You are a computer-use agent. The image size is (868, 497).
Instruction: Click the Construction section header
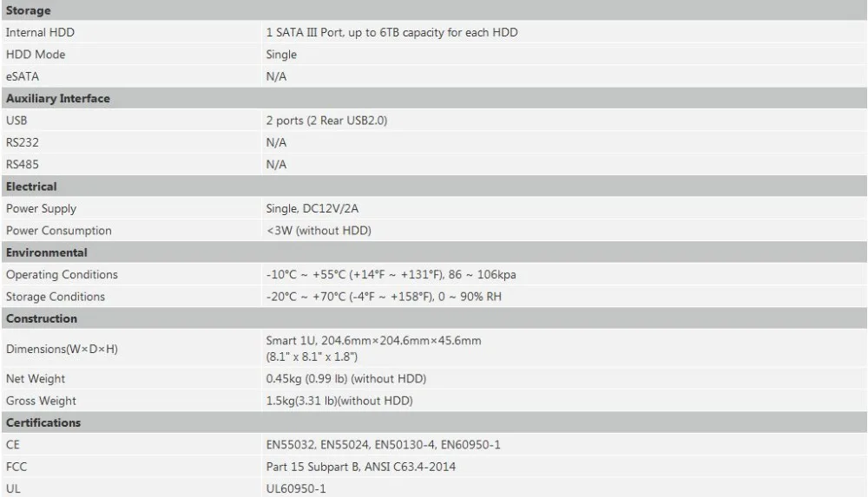[42, 319]
